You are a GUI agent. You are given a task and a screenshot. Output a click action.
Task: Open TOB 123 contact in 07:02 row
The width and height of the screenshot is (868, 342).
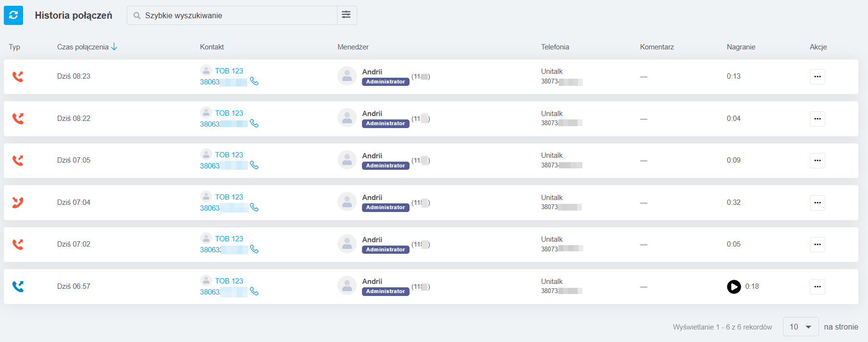[x=229, y=239]
